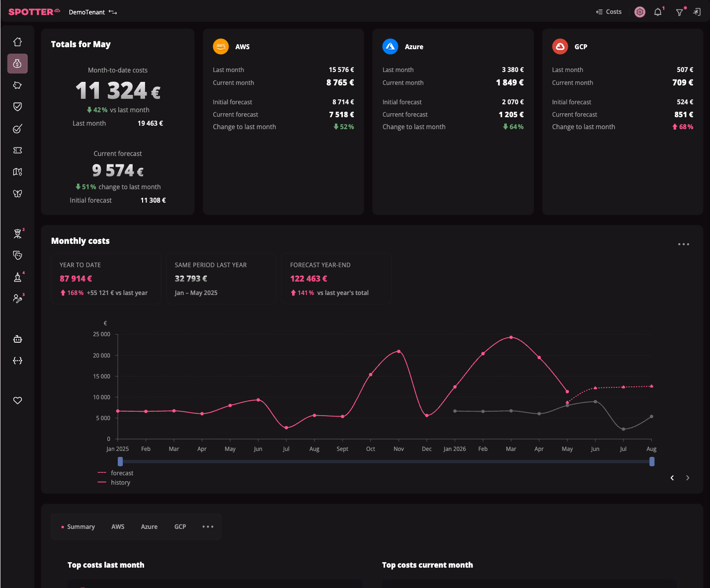The height and width of the screenshot is (588, 710).
Task: Click the Top costs current month heading
Action: coord(427,565)
